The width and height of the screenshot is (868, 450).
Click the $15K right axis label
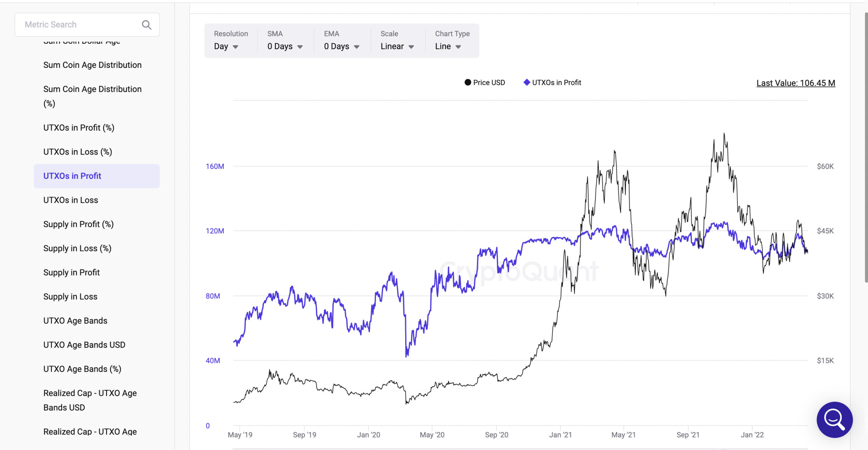[x=825, y=360]
